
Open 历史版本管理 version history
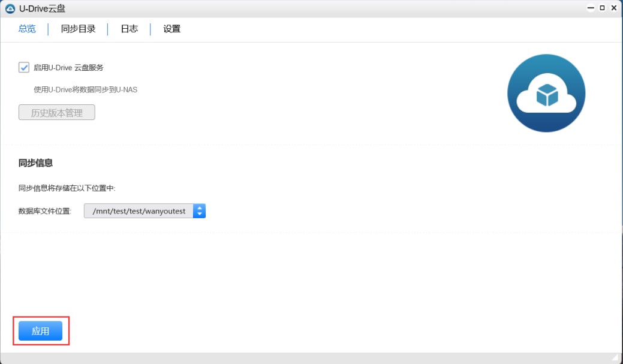tap(57, 113)
